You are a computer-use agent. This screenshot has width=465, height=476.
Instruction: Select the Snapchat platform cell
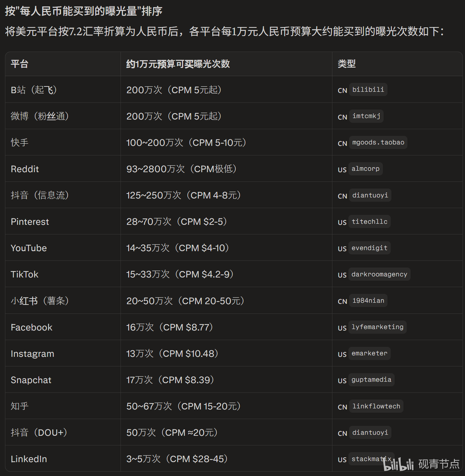coord(63,380)
